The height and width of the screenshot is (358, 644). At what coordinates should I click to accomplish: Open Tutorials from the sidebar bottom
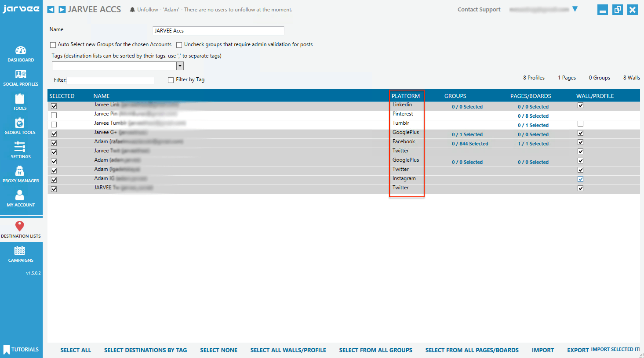tap(21, 350)
